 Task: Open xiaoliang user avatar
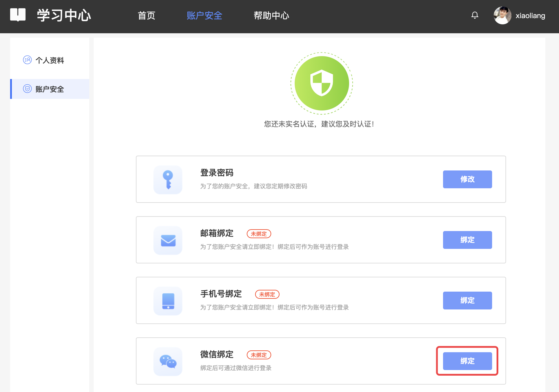coord(502,15)
